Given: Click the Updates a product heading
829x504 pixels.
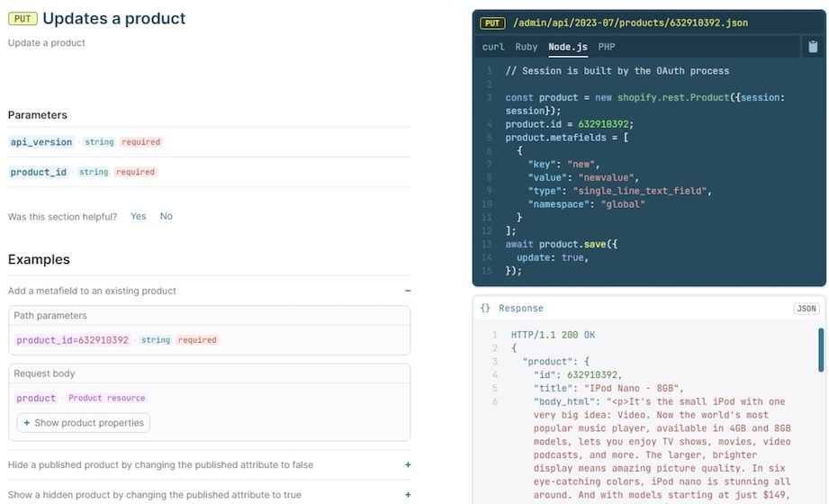Looking at the screenshot, I should [x=113, y=19].
